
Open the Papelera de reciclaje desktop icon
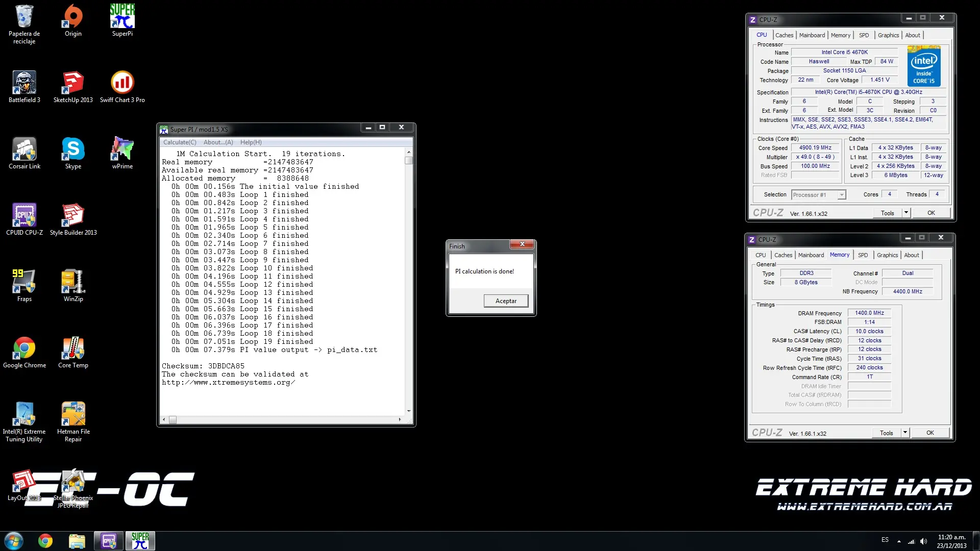pos(24,24)
